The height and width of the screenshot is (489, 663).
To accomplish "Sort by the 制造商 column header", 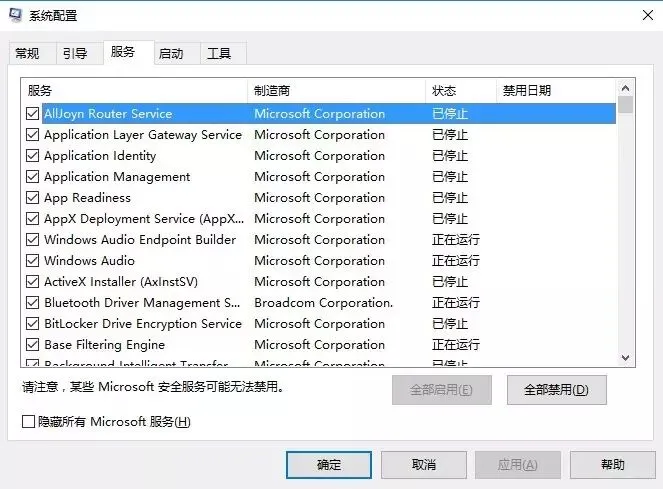I will 337,91.
